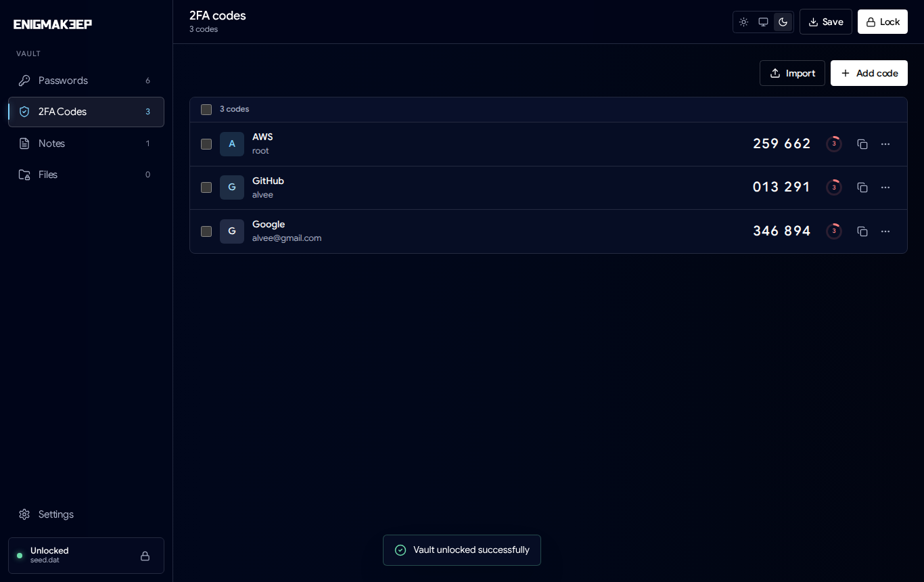Click Google countdown timer ring
Screen dimensions: 924x582
click(834, 231)
